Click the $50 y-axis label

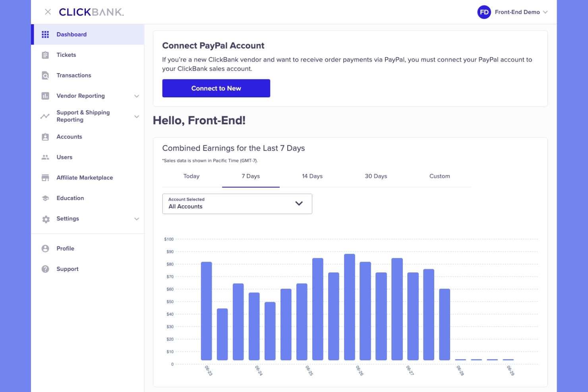click(x=170, y=302)
